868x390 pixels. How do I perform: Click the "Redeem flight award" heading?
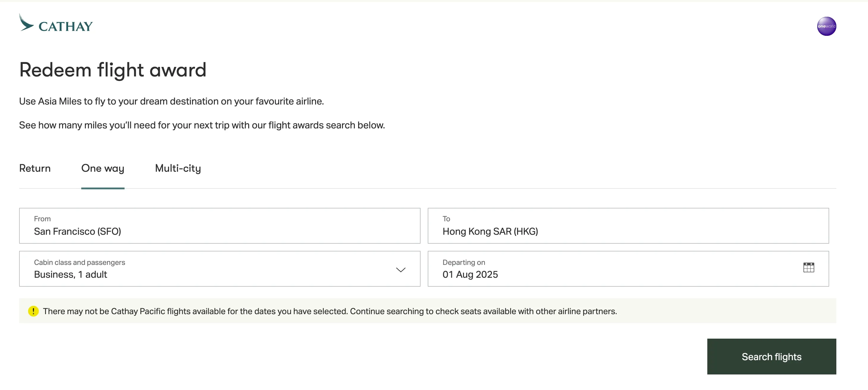[113, 70]
